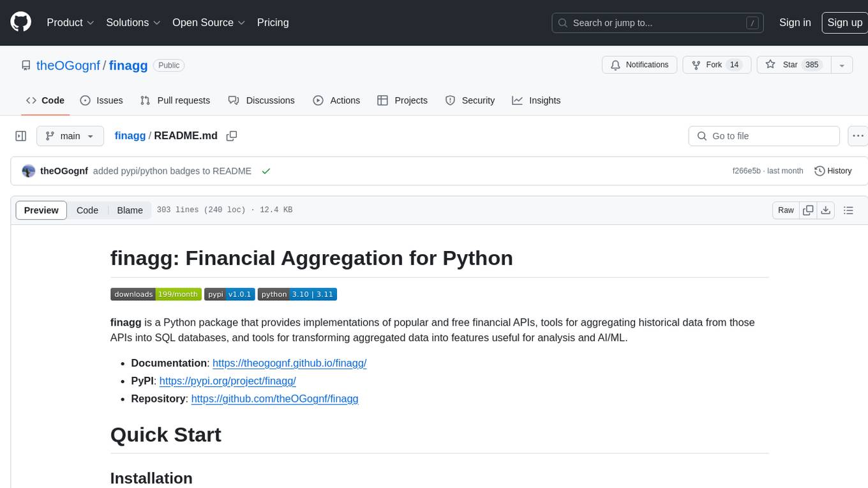The image size is (868, 488).
Task: Switch to the Projects tab
Action: (x=402, y=100)
